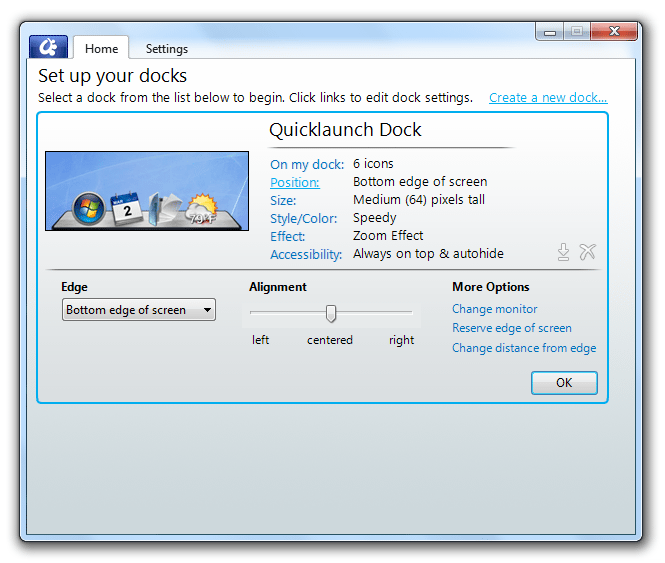Image resolution: width=665 pixels, height=563 pixels.
Task: Click the On my dock label
Action: 307,165
